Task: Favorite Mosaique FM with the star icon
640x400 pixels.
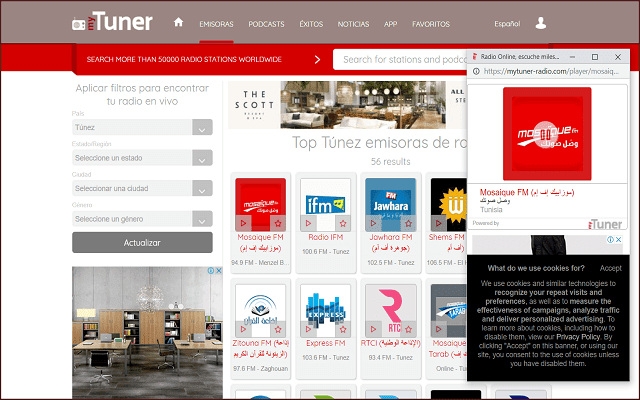Action: coord(278,222)
